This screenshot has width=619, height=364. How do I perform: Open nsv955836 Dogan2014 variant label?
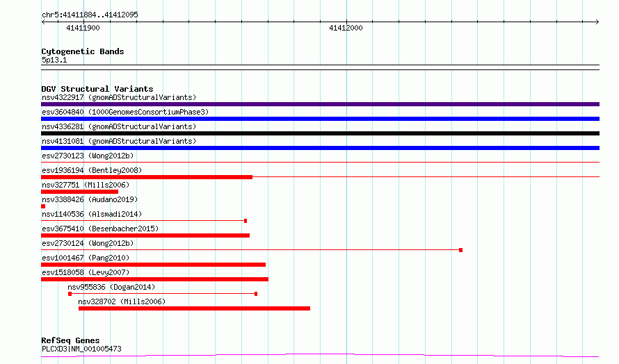click(111, 287)
